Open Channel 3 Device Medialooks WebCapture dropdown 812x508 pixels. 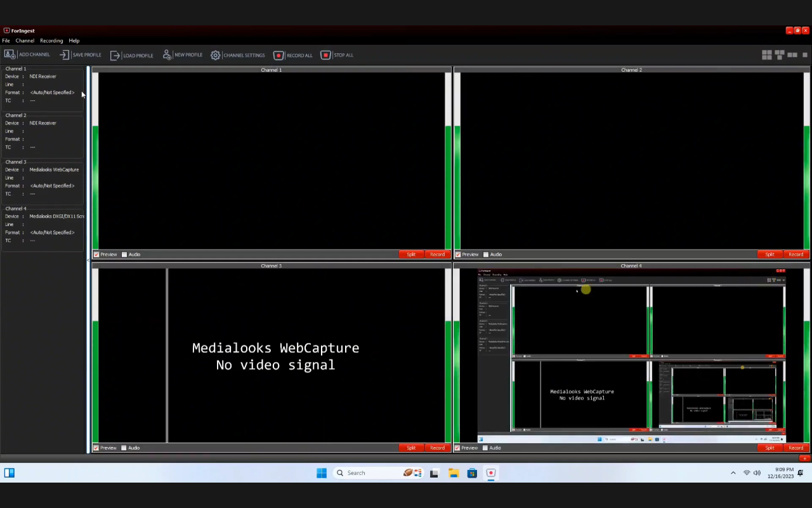tap(54, 170)
